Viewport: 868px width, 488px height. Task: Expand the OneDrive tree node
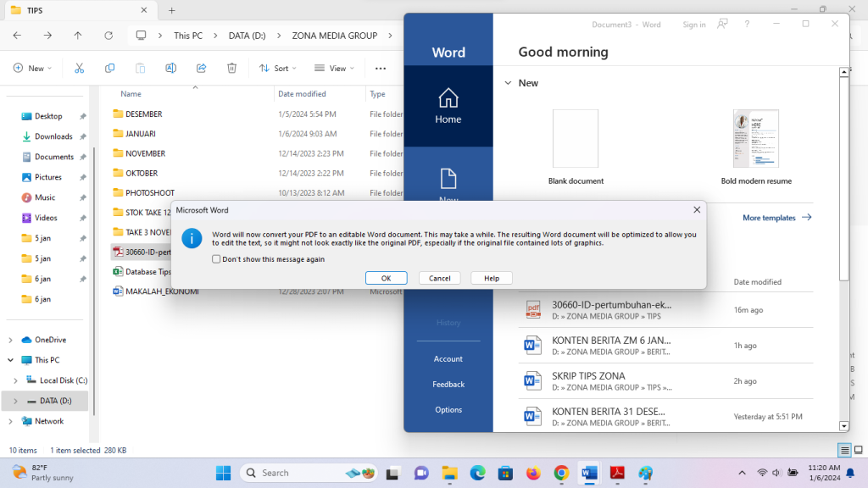pos(10,340)
